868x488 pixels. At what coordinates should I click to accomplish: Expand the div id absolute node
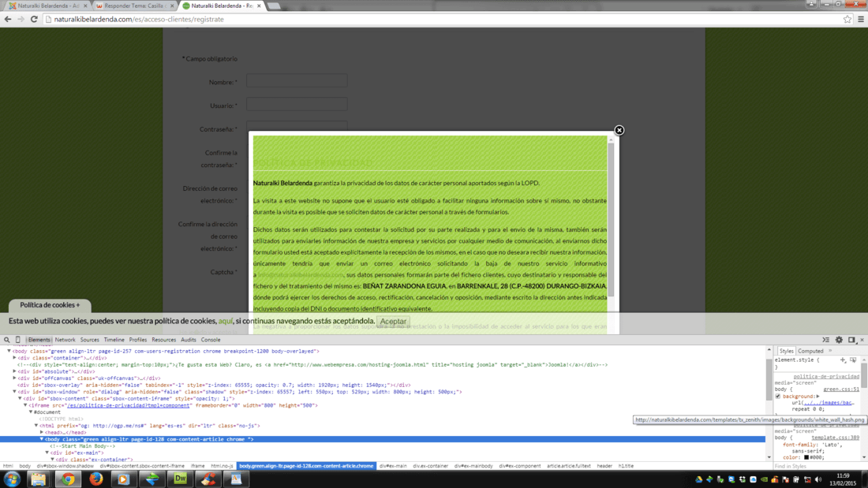14,371
